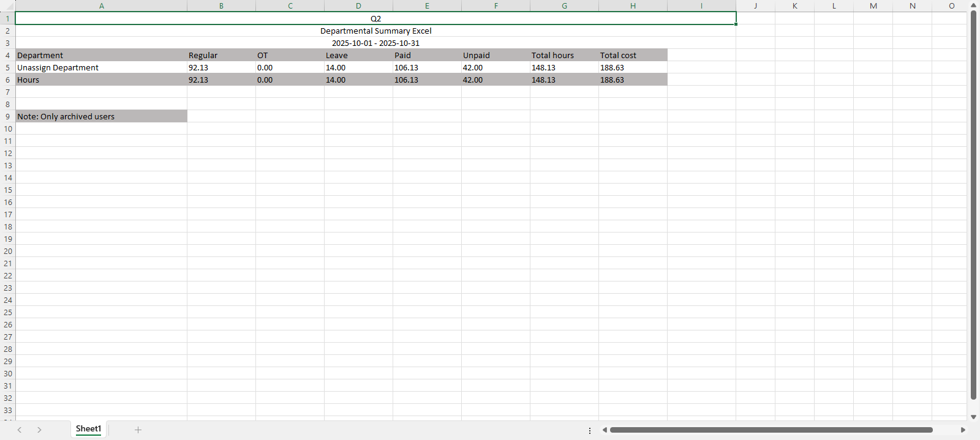Select the Unassign Department cell

tap(101, 67)
